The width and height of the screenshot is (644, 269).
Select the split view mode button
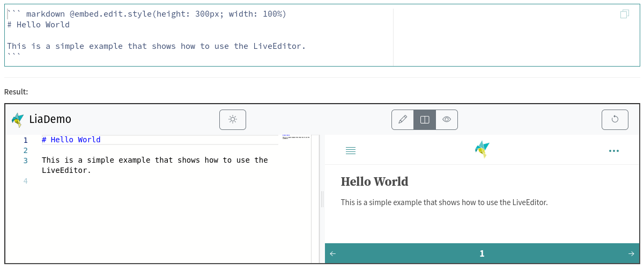pyautogui.click(x=425, y=119)
